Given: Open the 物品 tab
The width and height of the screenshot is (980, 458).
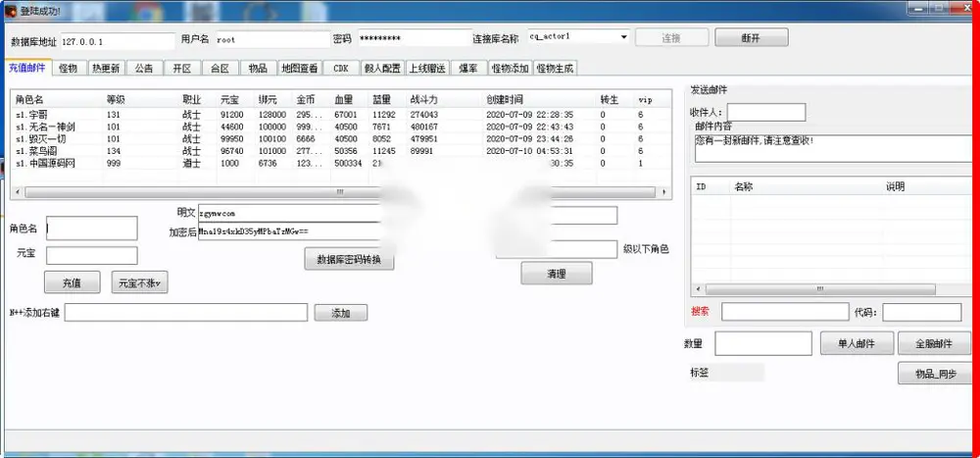Looking at the screenshot, I should tap(258, 69).
